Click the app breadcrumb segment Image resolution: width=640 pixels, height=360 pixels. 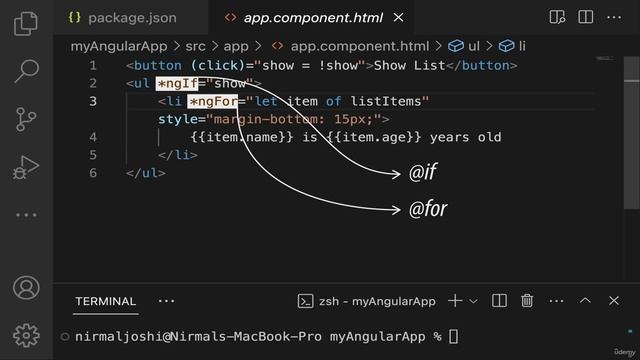pyautogui.click(x=236, y=46)
